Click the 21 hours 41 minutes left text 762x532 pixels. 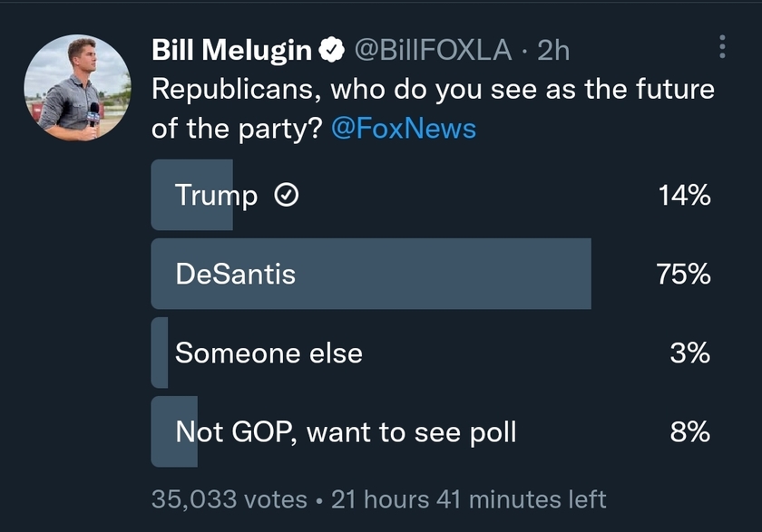click(468, 499)
